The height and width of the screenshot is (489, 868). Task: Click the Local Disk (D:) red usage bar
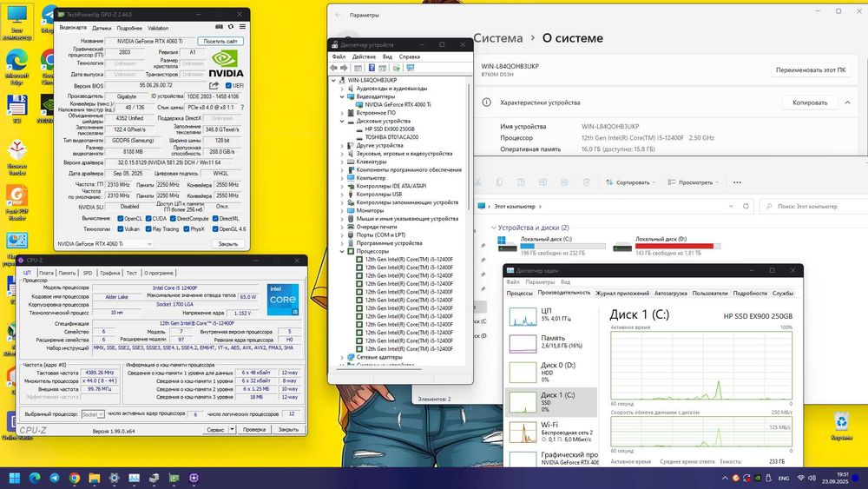click(678, 246)
